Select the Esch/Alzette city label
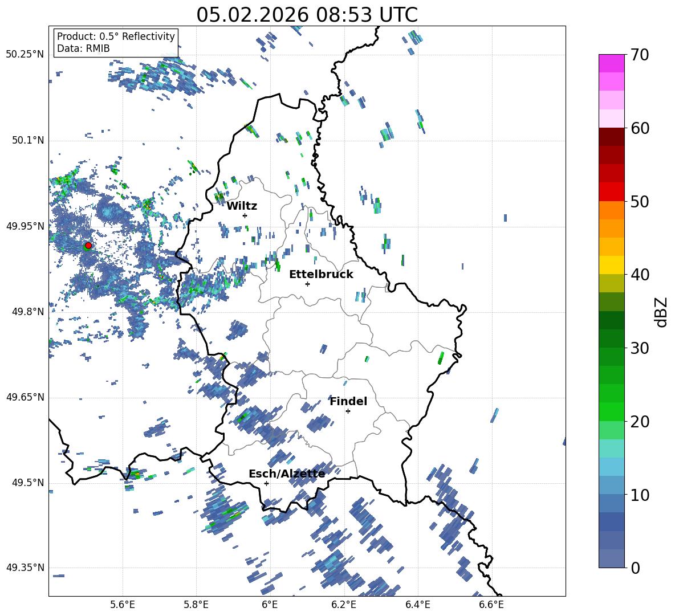 pyautogui.click(x=286, y=474)
